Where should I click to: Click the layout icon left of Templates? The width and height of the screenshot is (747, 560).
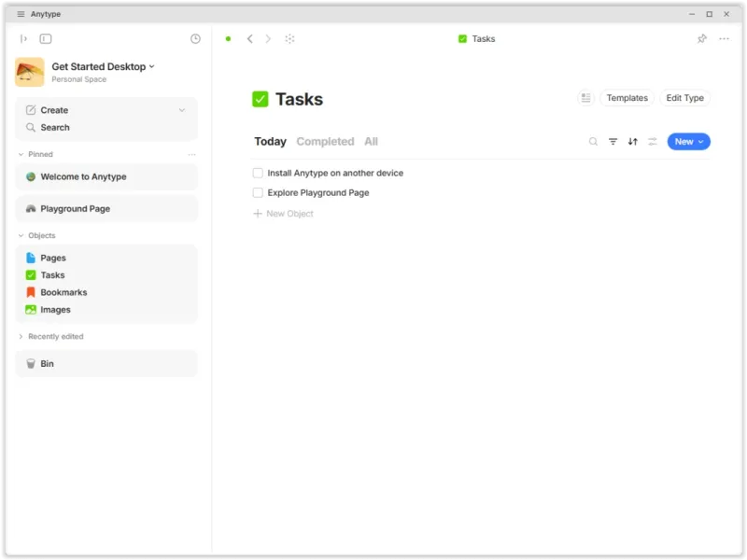pyautogui.click(x=586, y=98)
